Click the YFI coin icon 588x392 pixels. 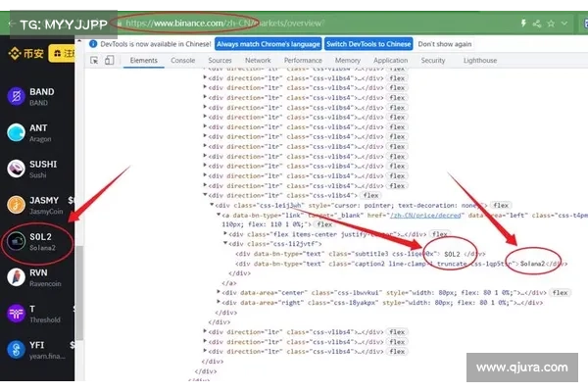pos(16,350)
